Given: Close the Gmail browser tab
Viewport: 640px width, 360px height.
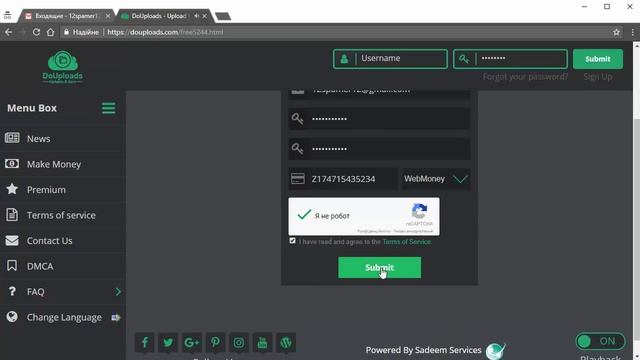Looking at the screenshot, I should (108, 16).
